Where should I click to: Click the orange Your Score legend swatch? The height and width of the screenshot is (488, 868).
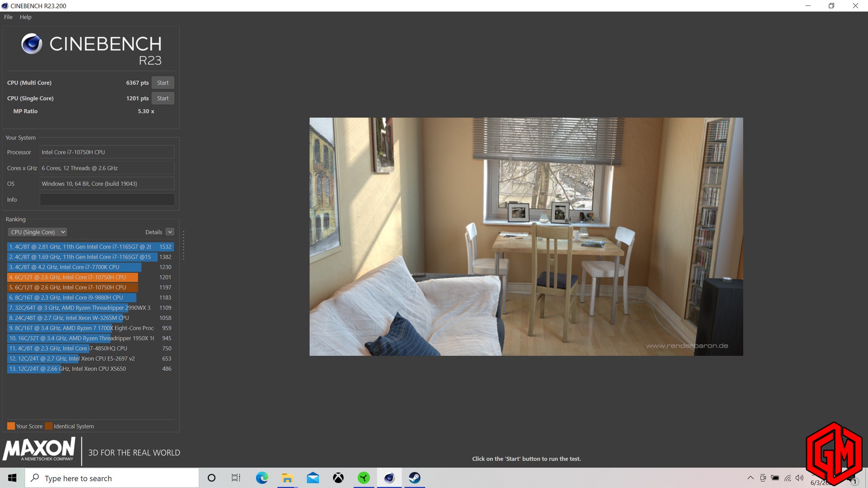(x=11, y=426)
